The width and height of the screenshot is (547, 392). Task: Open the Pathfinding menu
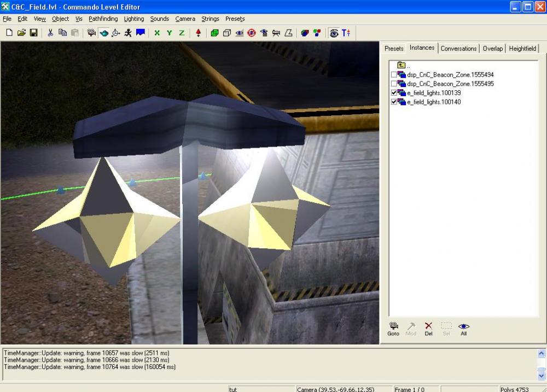click(103, 19)
